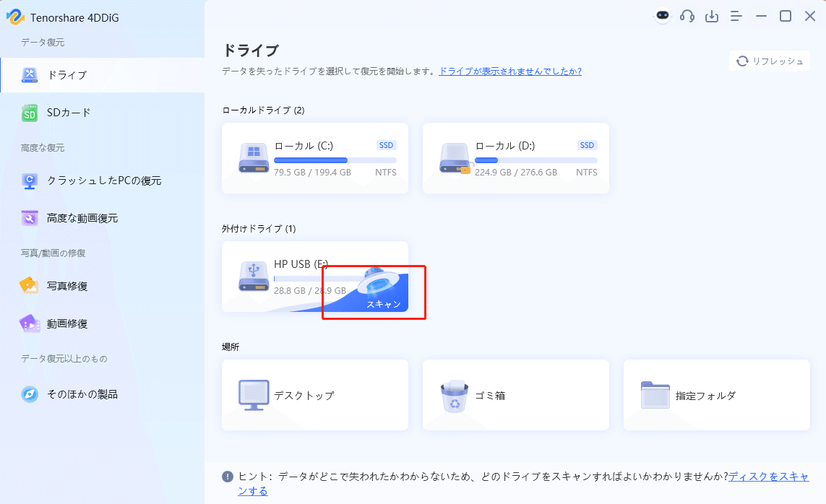Click the usage bar of drive C:
Viewport: 826px width, 504px height.
pyautogui.click(x=335, y=160)
